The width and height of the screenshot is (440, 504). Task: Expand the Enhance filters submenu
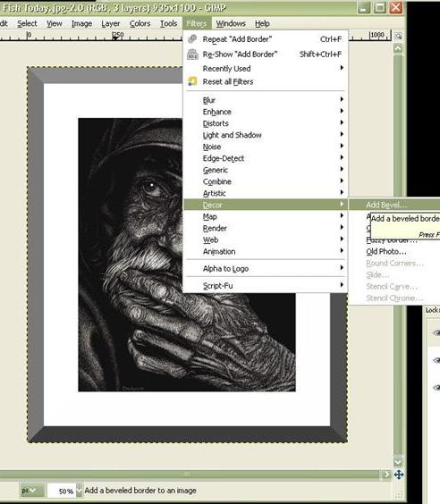(266, 112)
